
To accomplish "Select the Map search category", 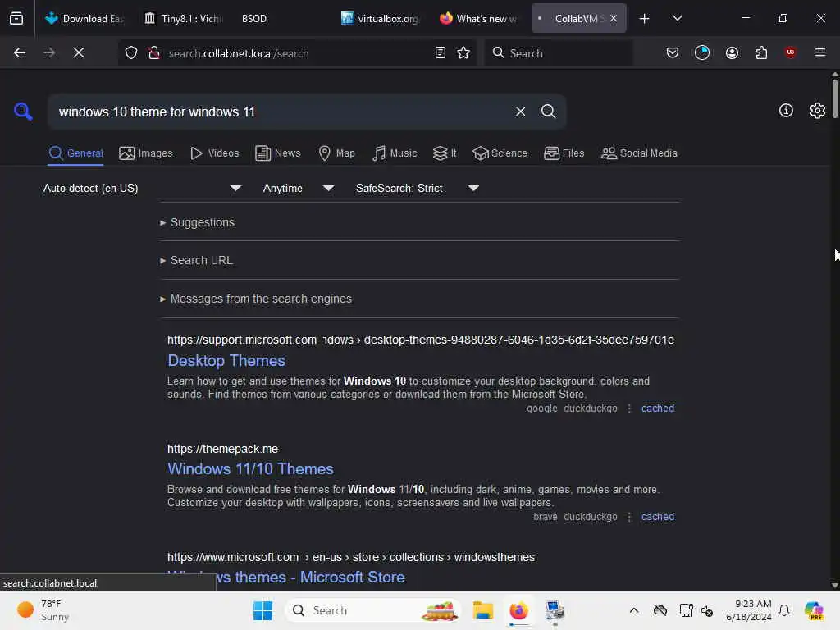I will pos(336,153).
